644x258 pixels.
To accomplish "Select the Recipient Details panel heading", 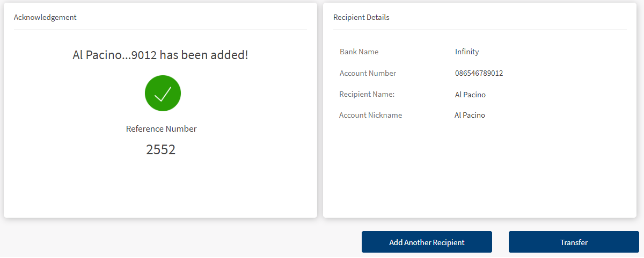I will (361, 17).
